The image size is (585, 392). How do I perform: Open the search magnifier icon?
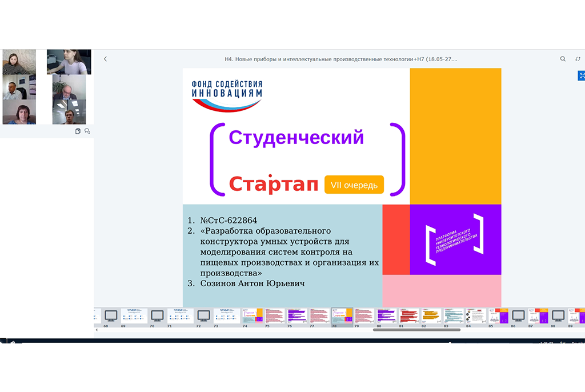(563, 59)
